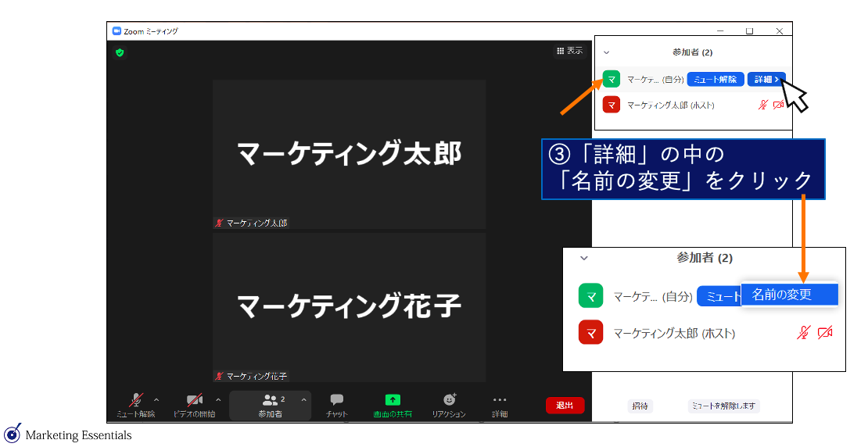Open the chat (チャット) icon
The width and height of the screenshot is (868, 447).
(x=337, y=400)
